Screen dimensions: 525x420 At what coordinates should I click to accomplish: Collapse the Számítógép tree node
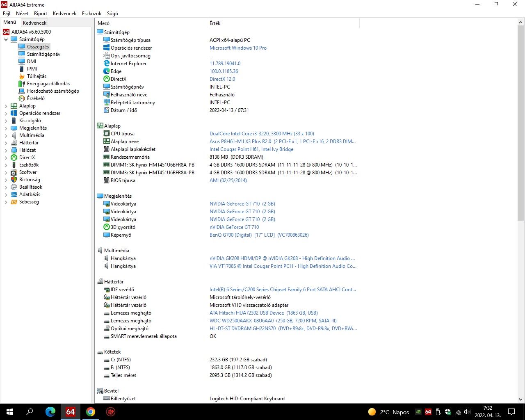6,39
